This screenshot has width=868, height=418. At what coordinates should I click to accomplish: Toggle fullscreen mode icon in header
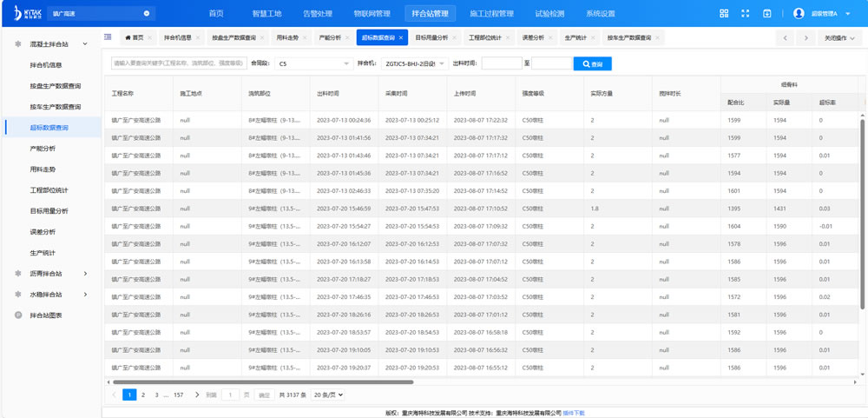[746, 13]
